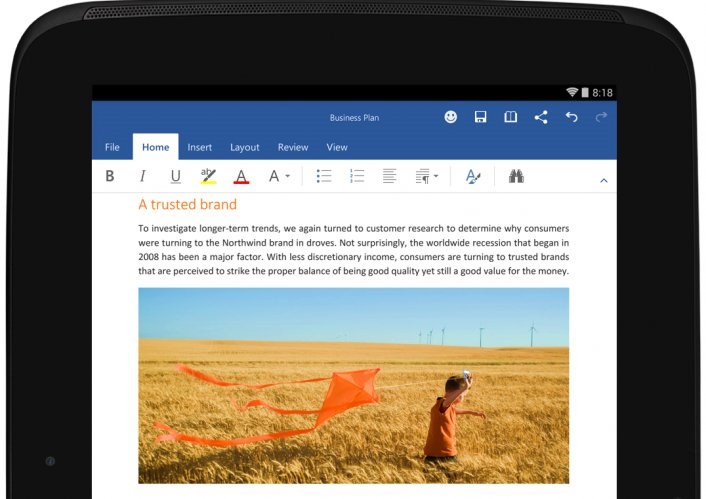Open the text Styles gallery

click(x=472, y=176)
